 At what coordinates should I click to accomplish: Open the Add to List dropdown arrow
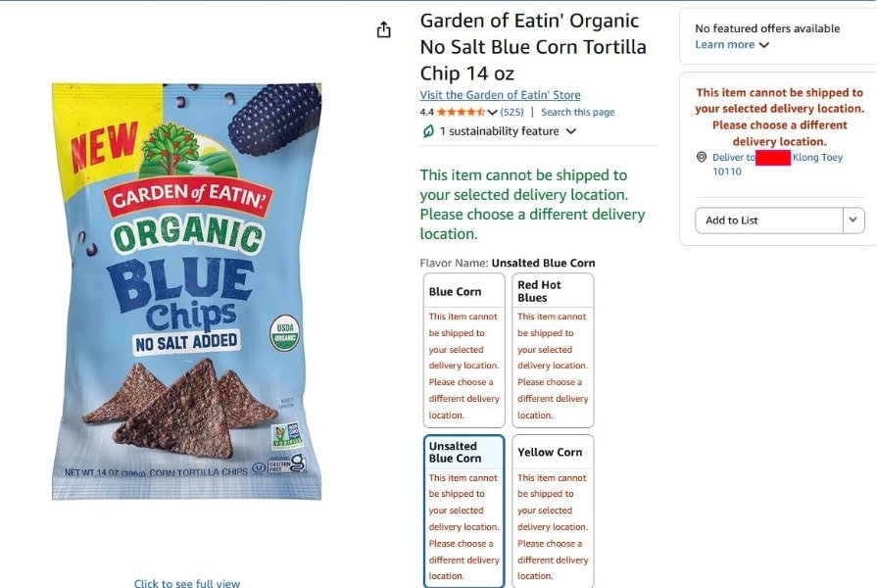[x=853, y=220]
